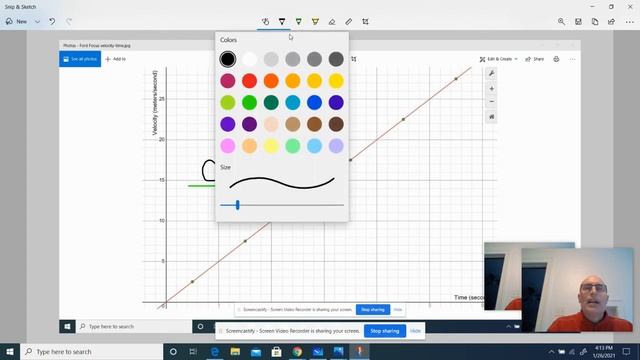Image resolution: width=640 pixels, height=360 pixels.
Task: Click Add to in Photos window
Action: pyautogui.click(x=116, y=59)
